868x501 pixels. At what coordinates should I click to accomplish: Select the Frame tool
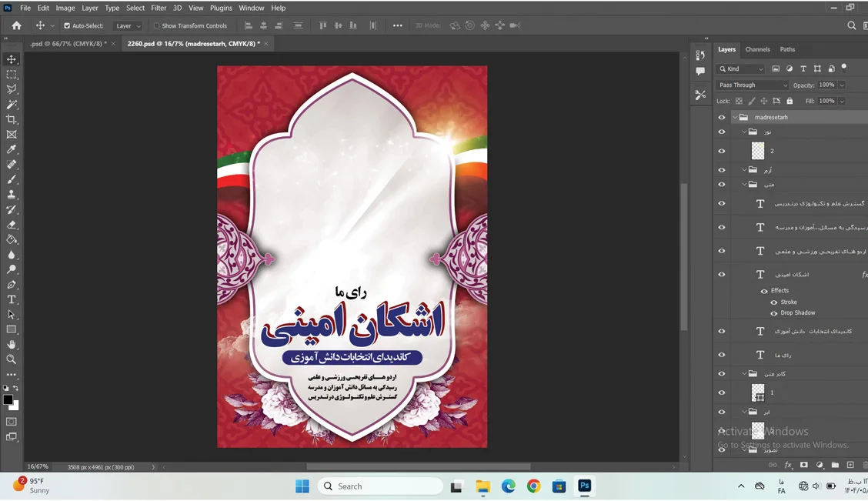tap(11, 135)
